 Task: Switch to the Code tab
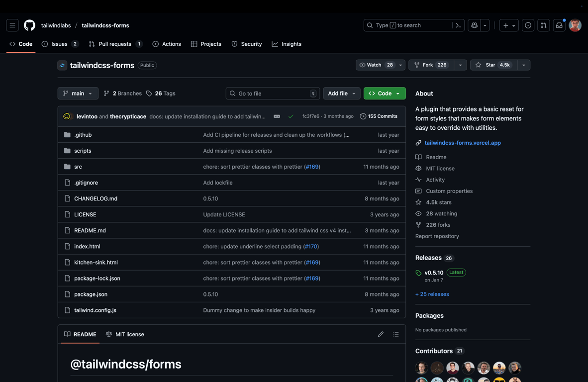click(x=21, y=44)
